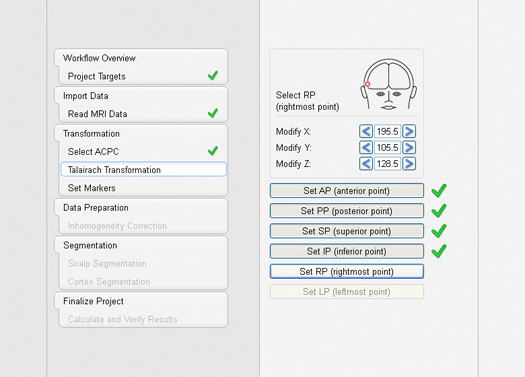Viewport: 525px width, 377px height.
Task: Click the Modify X value field 195.5
Action: 388,131
